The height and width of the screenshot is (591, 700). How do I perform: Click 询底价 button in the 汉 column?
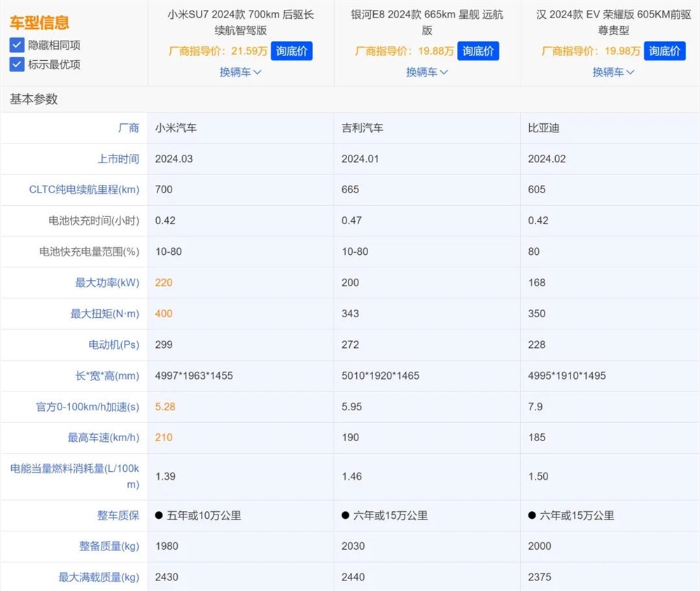[x=664, y=51]
